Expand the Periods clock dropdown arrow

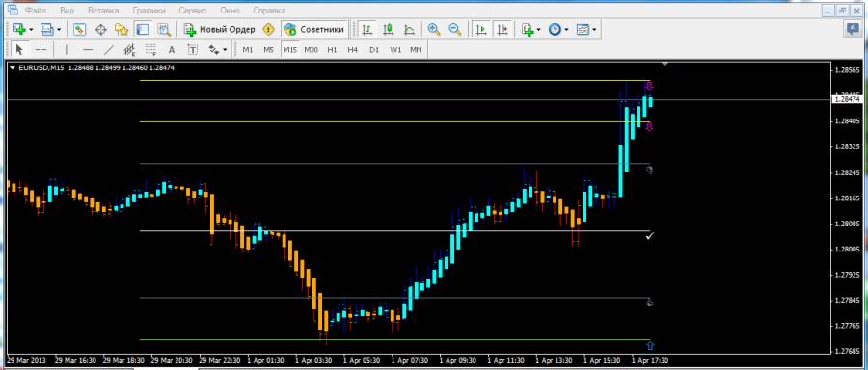click(x=566, y=30)
